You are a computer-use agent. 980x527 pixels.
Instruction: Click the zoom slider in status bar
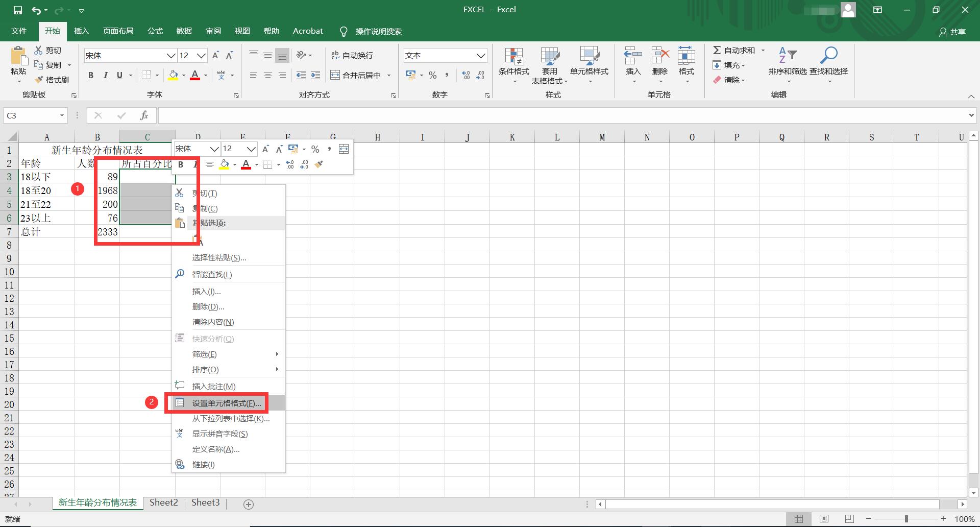[906, 519]
